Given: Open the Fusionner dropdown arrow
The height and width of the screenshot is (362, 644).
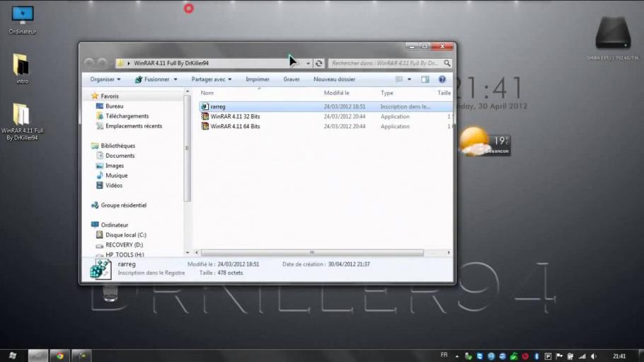Looking at the screenshot, I should (x=176, y=79).
